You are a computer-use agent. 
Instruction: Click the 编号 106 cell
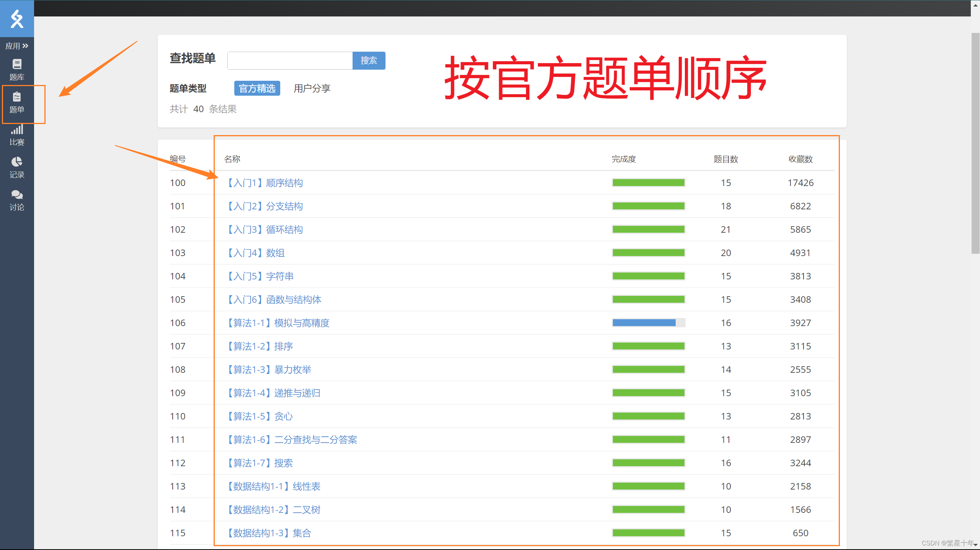178,323
